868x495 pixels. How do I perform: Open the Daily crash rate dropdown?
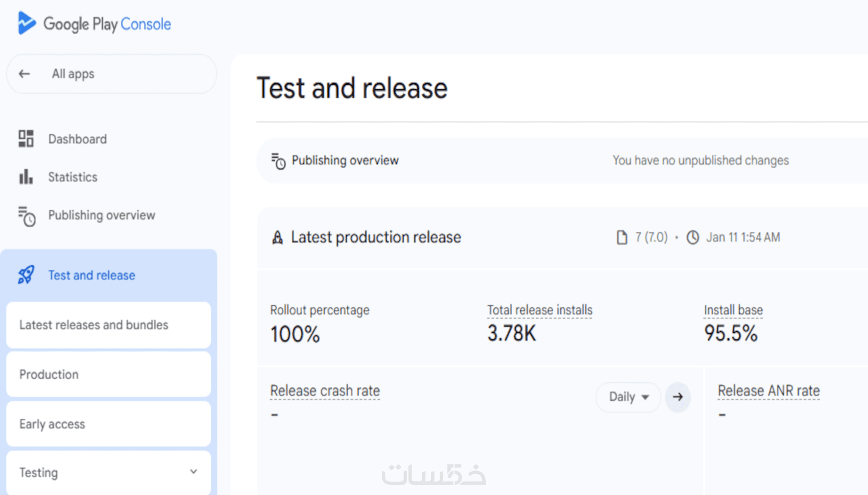pyautogui.click(x=628, y=397)
